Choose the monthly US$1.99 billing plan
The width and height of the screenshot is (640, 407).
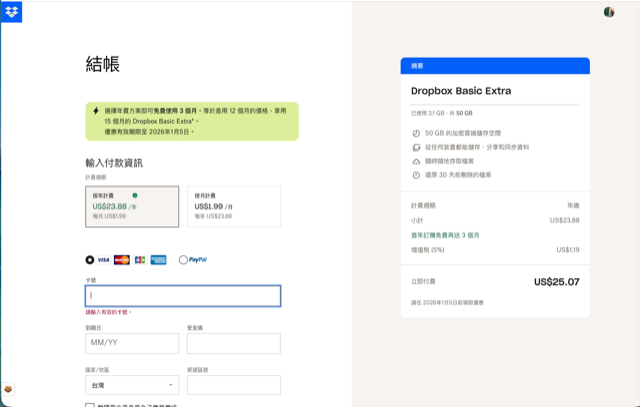point(234,207)
